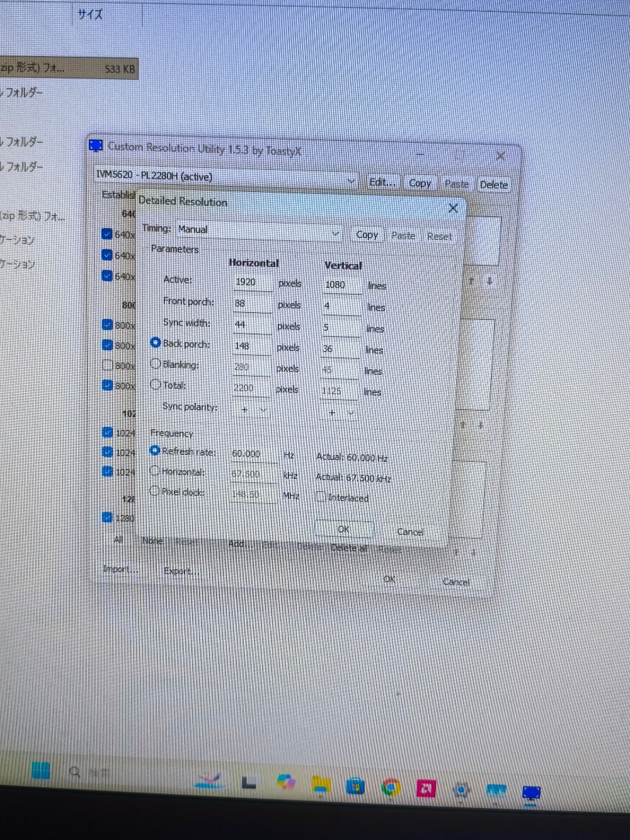Viewport: 630px width, 840px height.
Task: Open the horizontal sync polarity dropdown
Action: (x=254, y=410)
